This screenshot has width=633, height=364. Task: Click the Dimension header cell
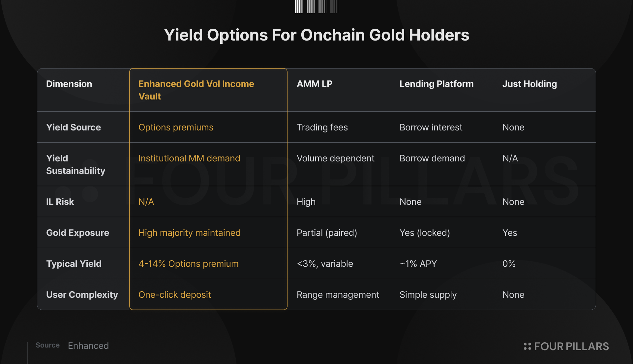(69, 84)
